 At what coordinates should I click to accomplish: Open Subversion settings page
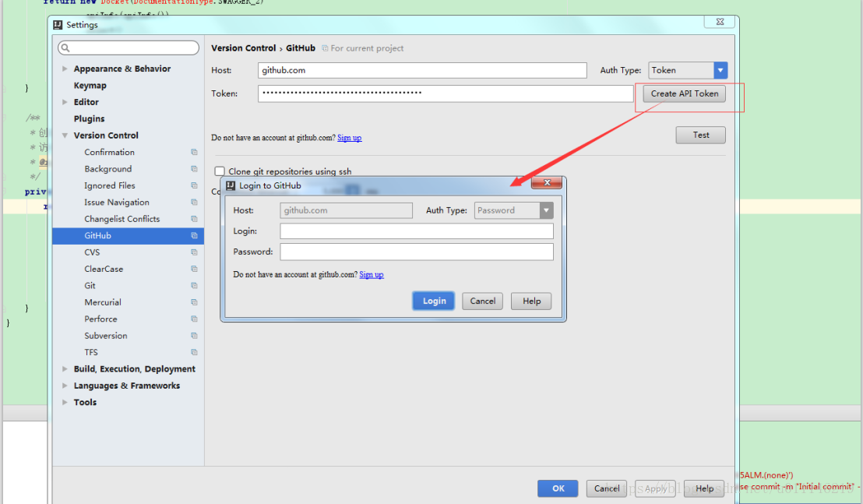(x=106, y=336)
